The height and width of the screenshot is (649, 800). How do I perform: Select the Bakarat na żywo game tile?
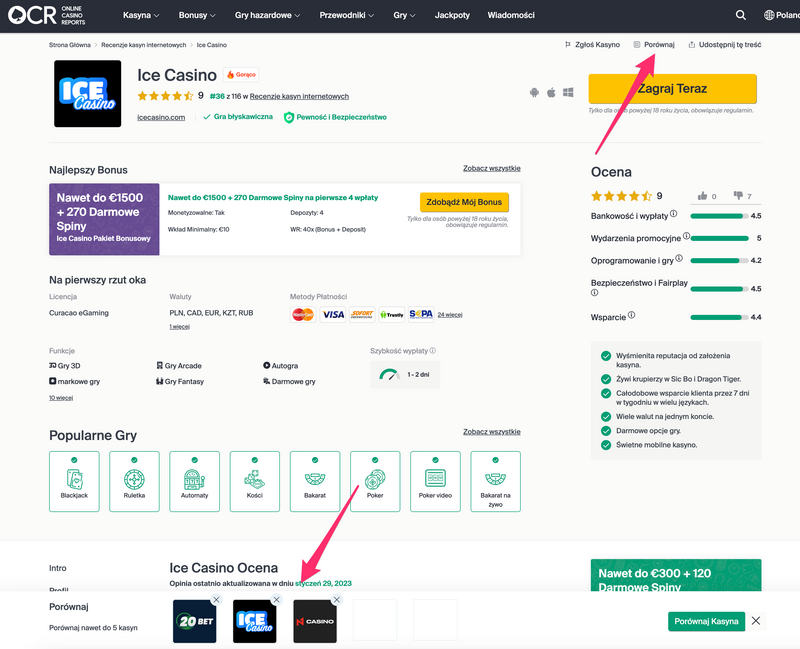[495, 481]
